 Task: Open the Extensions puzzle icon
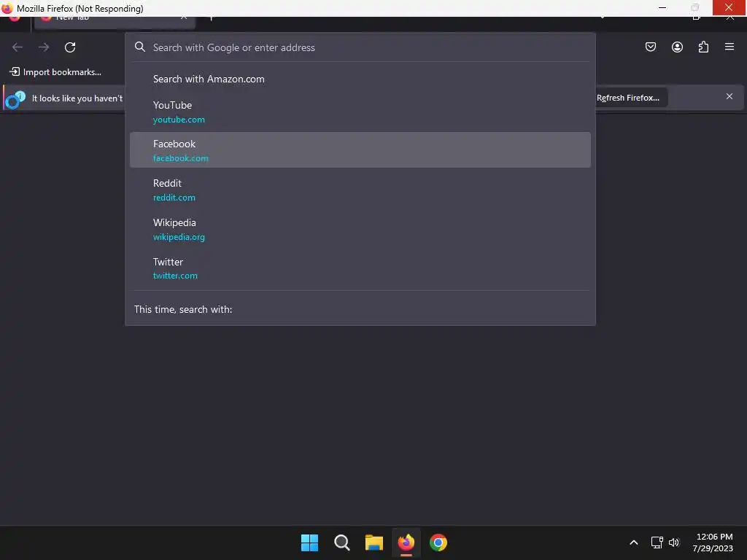(703, 47)
